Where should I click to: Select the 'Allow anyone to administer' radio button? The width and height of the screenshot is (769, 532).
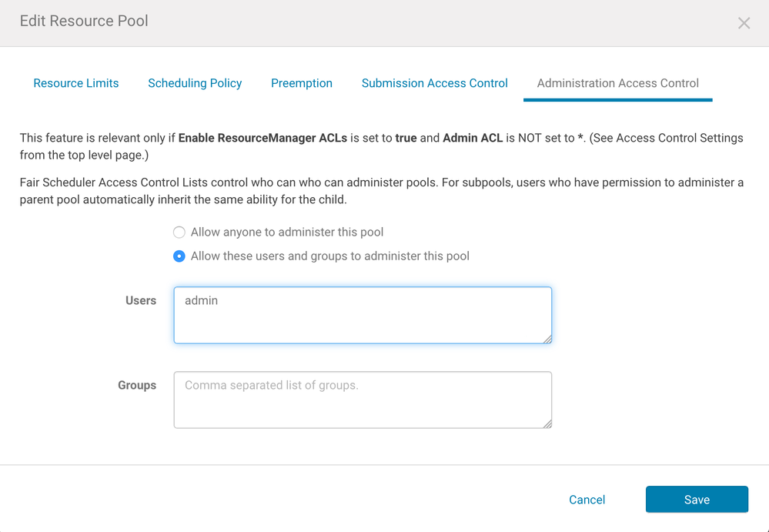[x=179, y=233]
